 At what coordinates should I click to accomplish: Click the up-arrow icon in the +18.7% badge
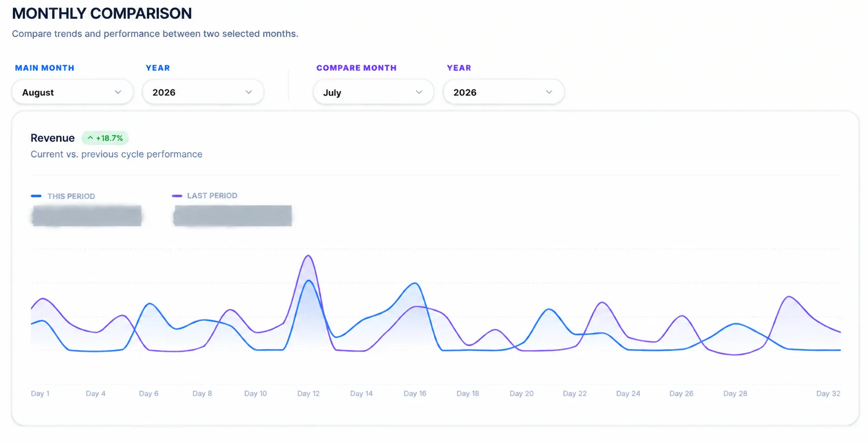click(x=90, y=138)
